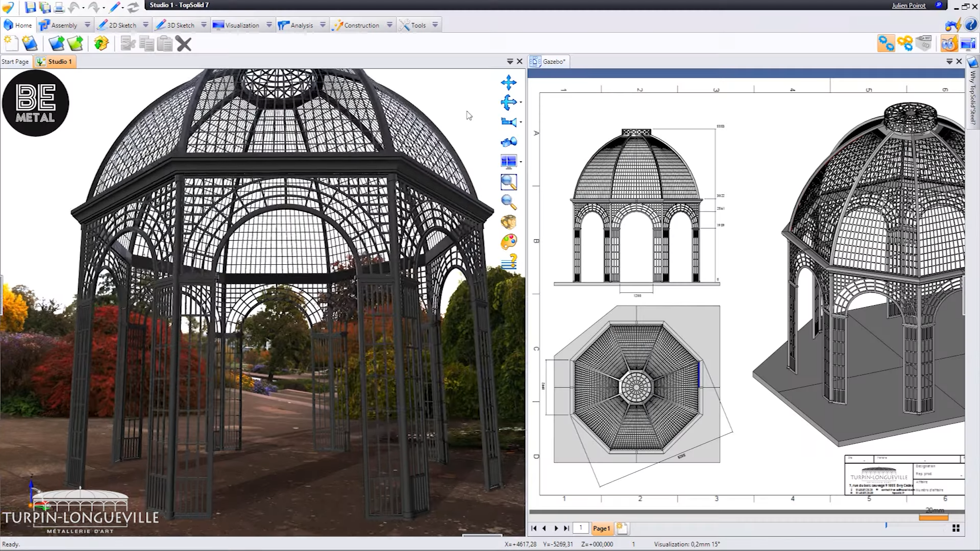Screen dimensions: 980x551
Task: Expand the Visualization dropdown arrow
Action: tap(269, 25)
